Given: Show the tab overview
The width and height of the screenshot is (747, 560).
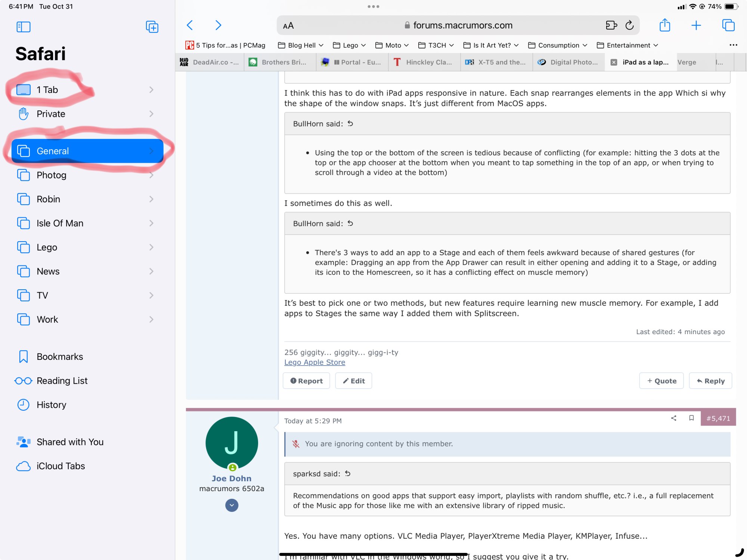Looking at the screenshot, I should point(728,25).
